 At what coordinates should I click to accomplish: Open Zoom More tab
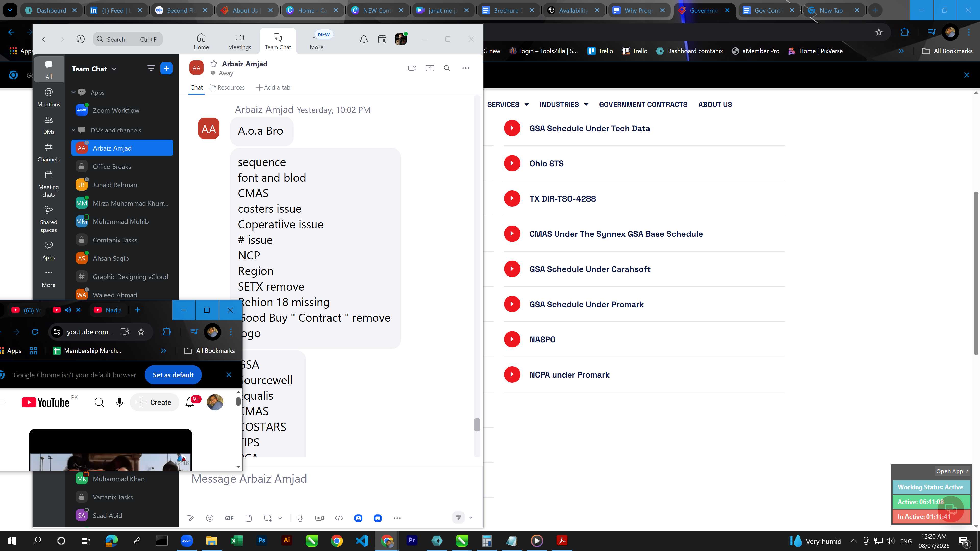pos(316,41)
